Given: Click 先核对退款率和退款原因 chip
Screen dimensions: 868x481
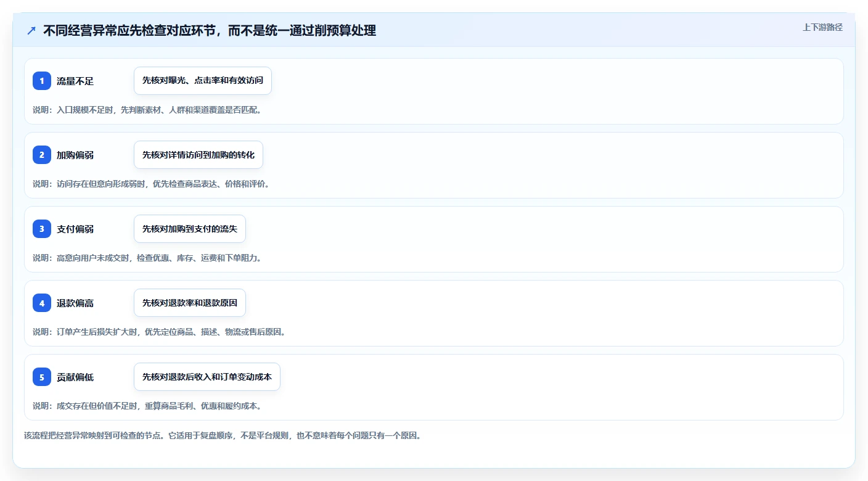Looking at the screenshot, I should (190, 303).
